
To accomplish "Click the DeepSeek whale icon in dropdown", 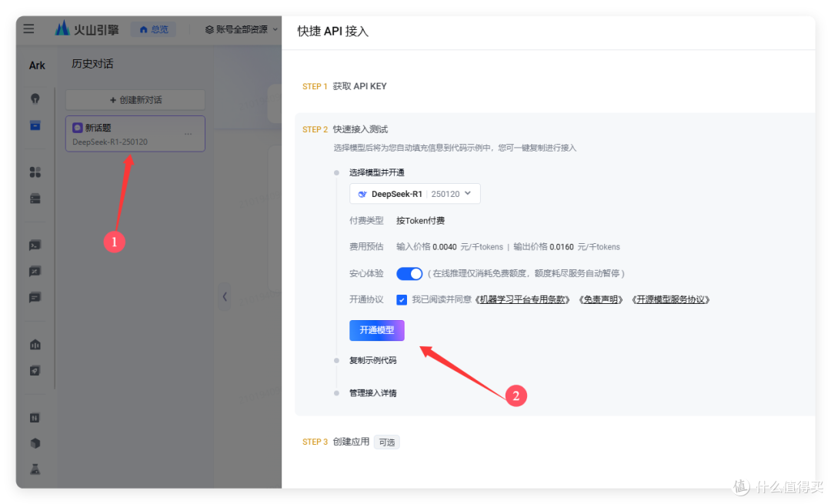I will click(362, 194).
